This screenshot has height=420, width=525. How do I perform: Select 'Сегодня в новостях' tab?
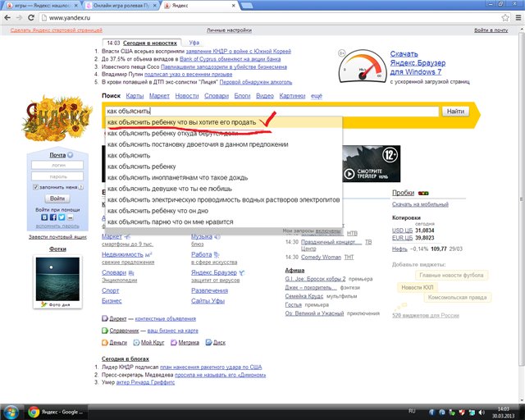[149, 43]
